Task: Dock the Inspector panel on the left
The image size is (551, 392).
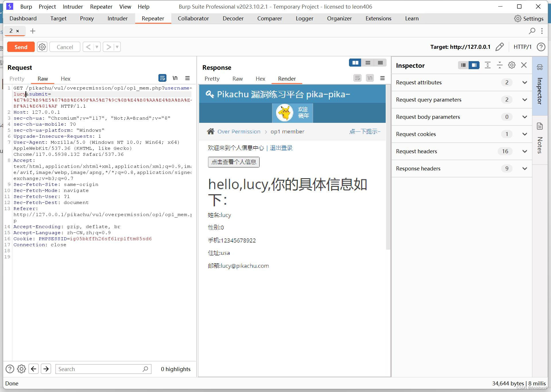Action: 463,65
